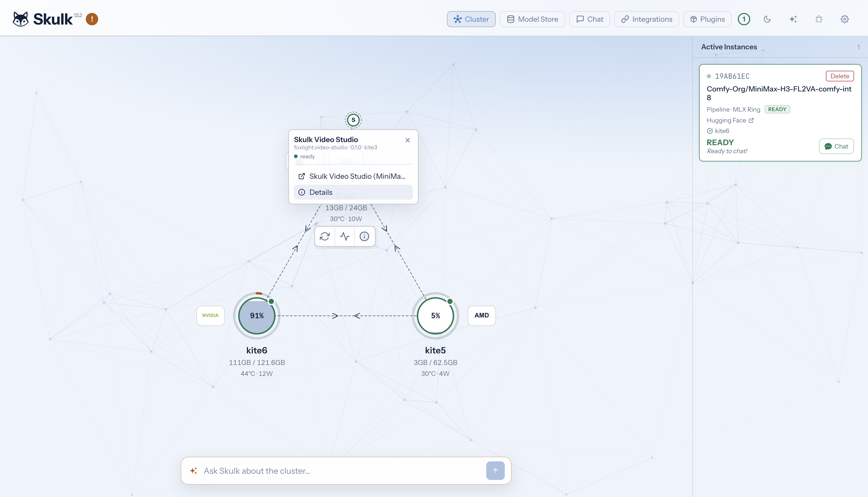Image resolution: width=868 pixels, height=497 pixels.
Task: Click the kite6 entry in instance card
Action: [718, 131]
